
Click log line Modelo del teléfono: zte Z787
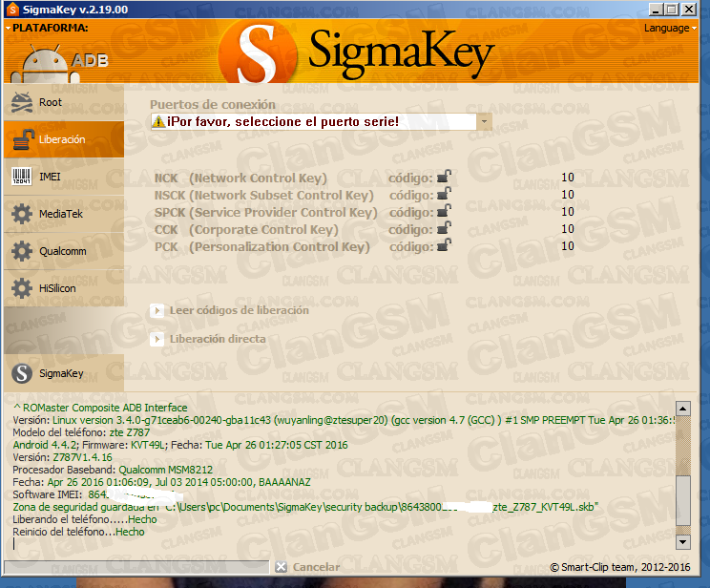(x=81, y=432)
